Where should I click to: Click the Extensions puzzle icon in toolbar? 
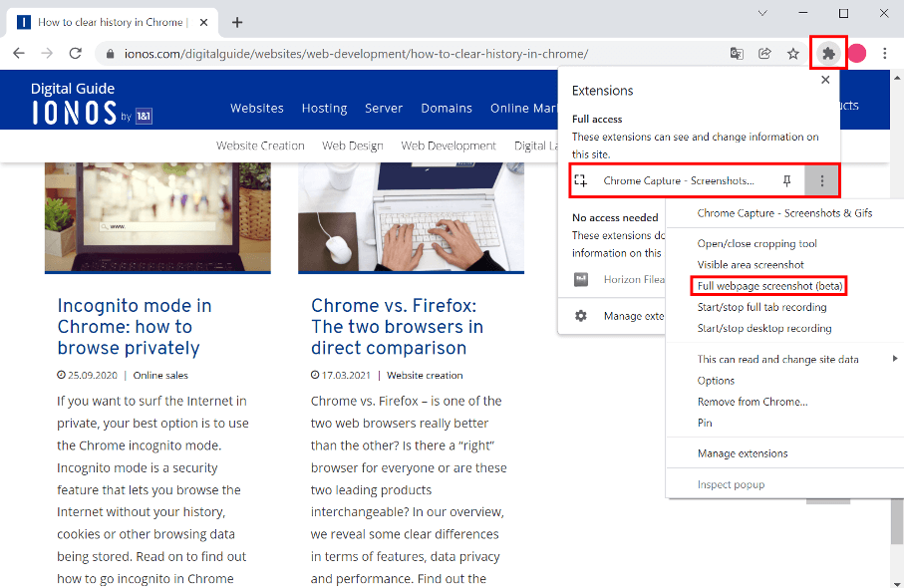click(x=828, y=54)
